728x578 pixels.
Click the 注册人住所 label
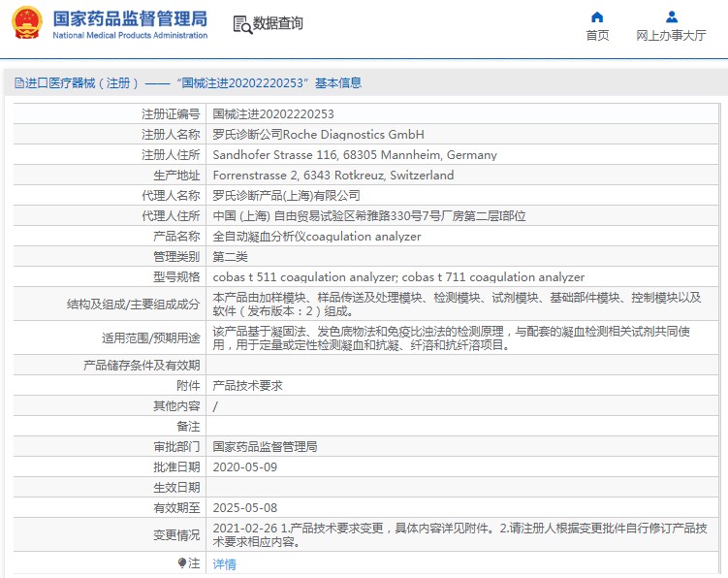point(171,155)
